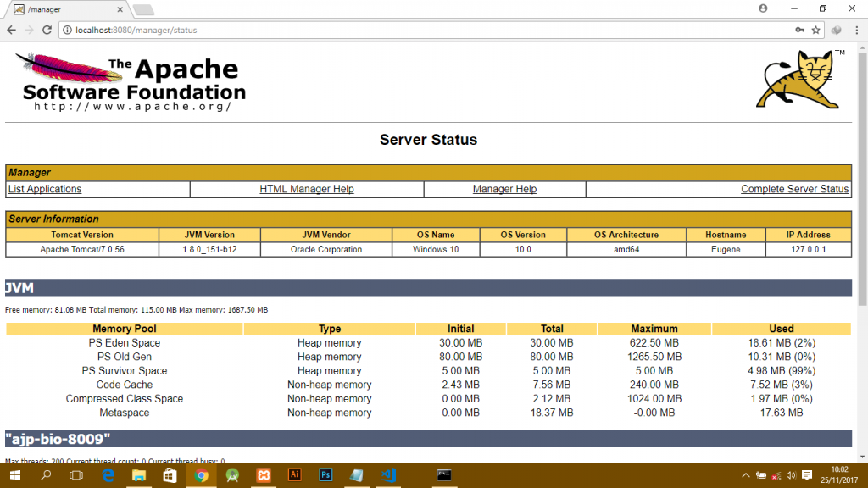Open the volume speaker tray icon
The image size is (868, 488).
(x=791, y=476)
